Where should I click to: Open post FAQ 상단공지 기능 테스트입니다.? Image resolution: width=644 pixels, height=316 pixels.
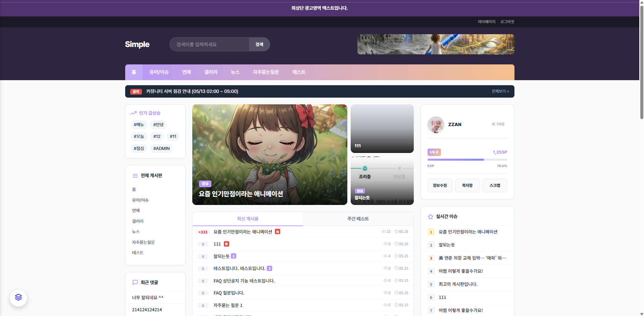(x=244, y=281)
